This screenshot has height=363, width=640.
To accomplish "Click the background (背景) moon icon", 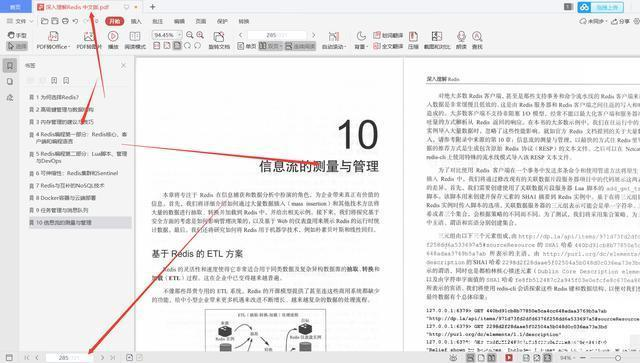I will pyautogui.click(x=361, y=36).
